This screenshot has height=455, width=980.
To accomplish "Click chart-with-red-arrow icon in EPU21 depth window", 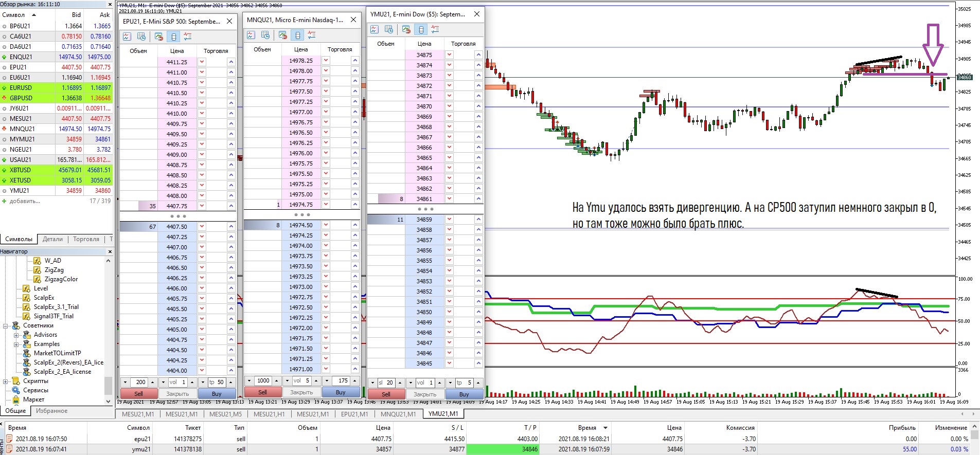I will [x=159, y=37].
